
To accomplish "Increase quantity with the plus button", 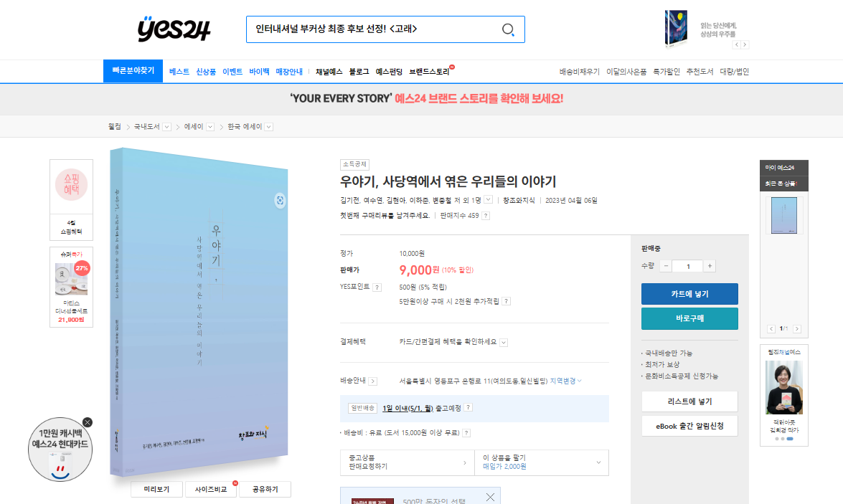I will tap(710, 266).
